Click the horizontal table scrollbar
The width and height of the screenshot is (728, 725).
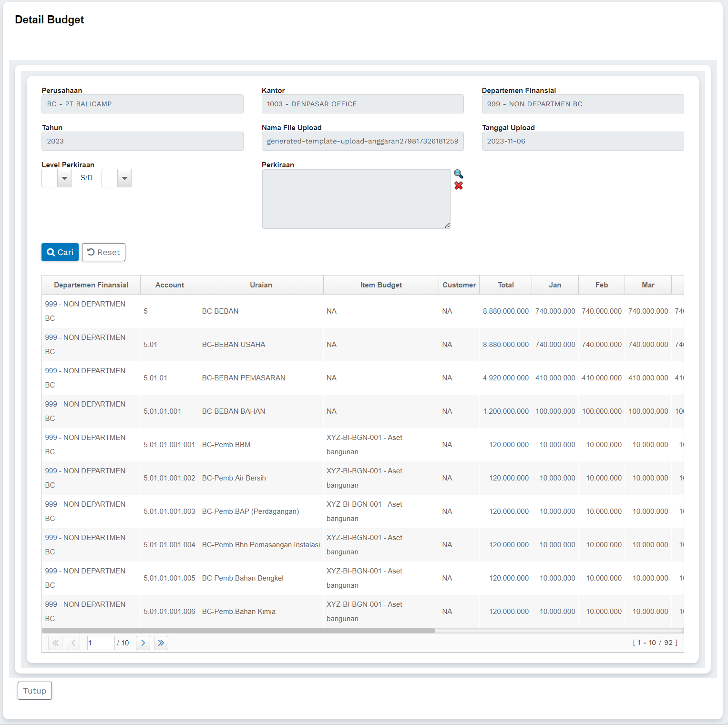pos(238,631)
